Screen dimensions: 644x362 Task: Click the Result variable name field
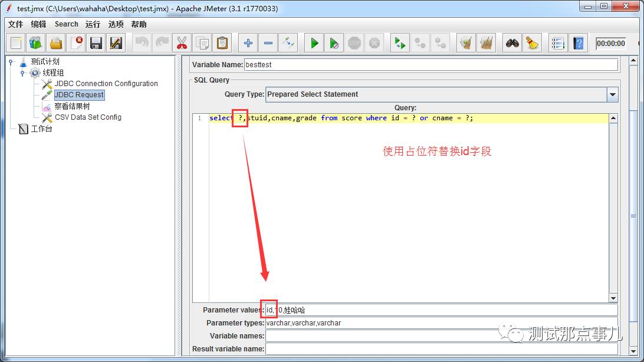(x=442, y=349)
